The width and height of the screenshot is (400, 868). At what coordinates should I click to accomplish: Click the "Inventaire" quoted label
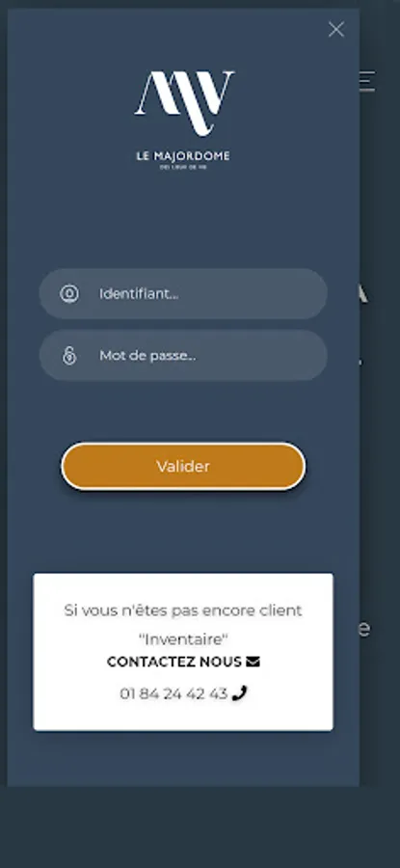[183, 639]
